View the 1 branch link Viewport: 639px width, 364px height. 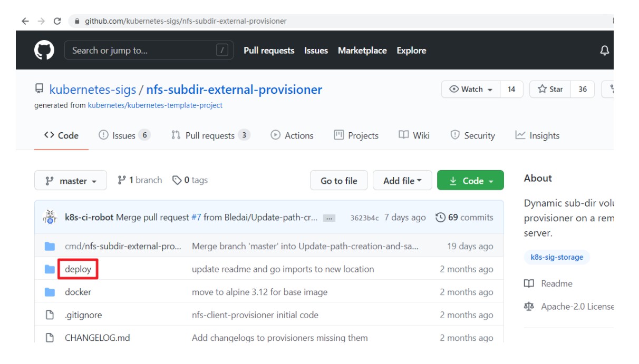pyautogui.click(x=140, y=180)
